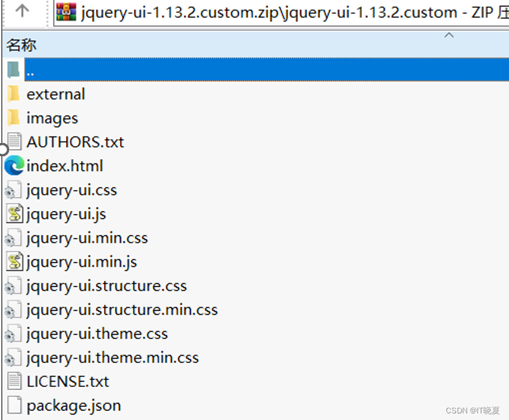Click the parent folder icon beside '..'
This screenshot has height=420, width=509.
pyautogui.click(x=13, y=70)
